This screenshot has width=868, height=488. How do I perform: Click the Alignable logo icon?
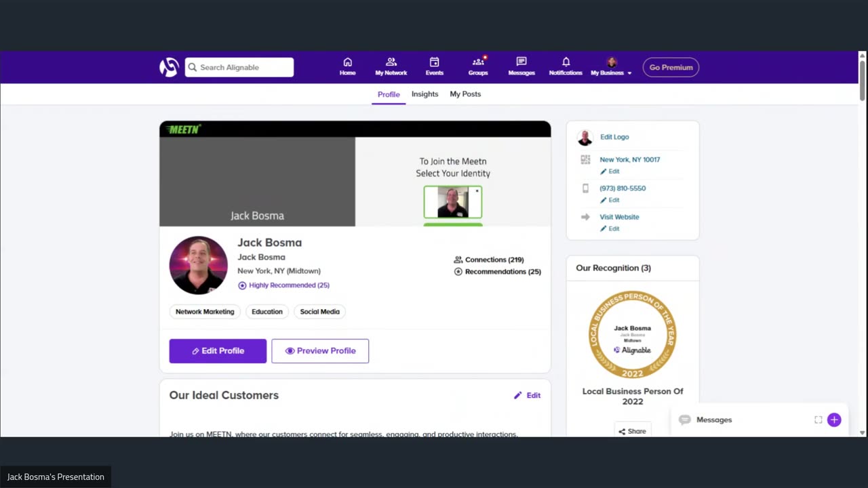pyautogui.click(x=169, y=67)
